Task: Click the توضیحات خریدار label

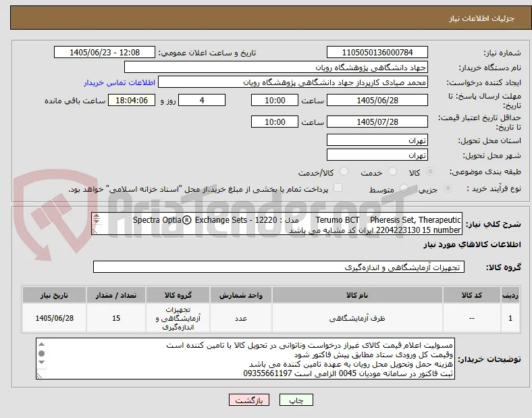Action: (x=489, y=359)
